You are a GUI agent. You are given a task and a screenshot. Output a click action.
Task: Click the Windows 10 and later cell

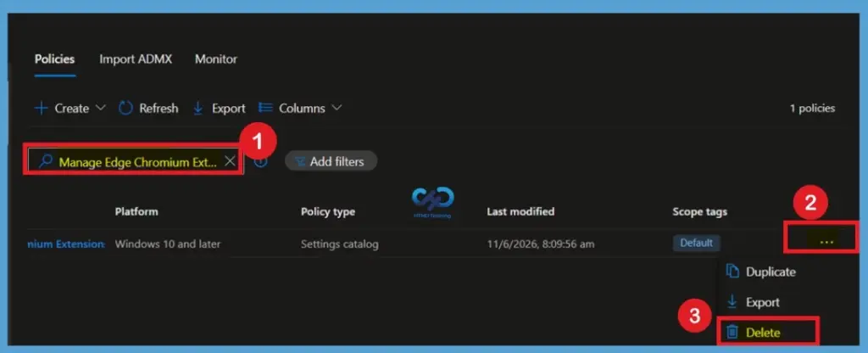coord(168,244)
